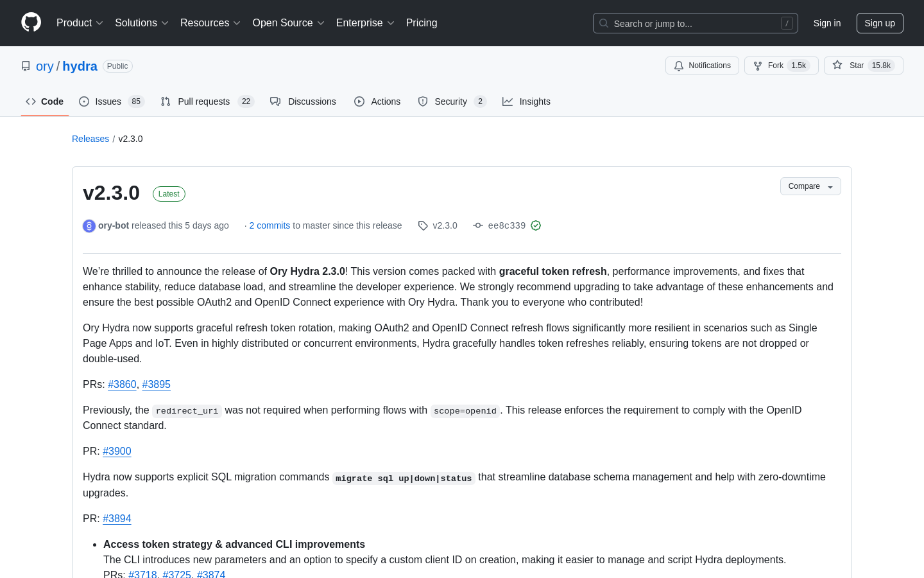Click the scope=openid code snippet
The height and width of the screenshot is (578, 924).
tap(465, 411)
